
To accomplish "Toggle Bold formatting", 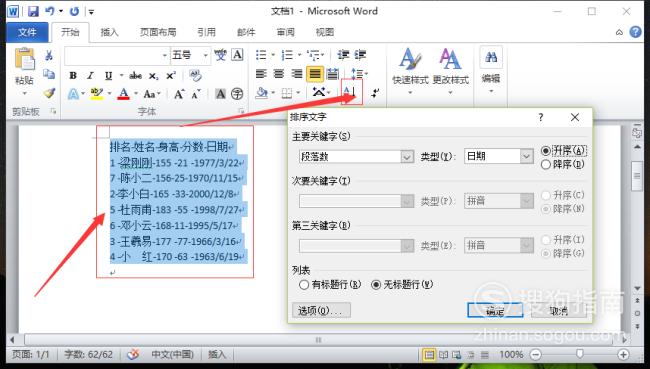I will tap(73, 75).
